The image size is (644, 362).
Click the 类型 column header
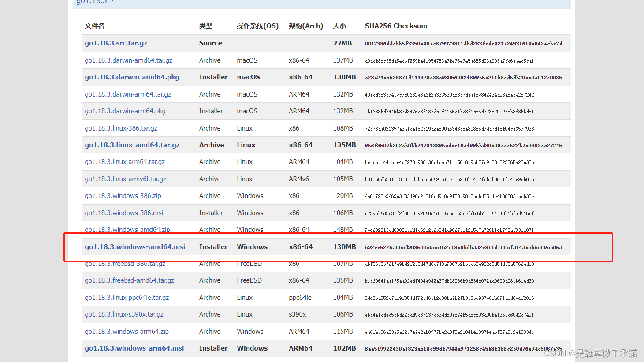tap(206, 26)
